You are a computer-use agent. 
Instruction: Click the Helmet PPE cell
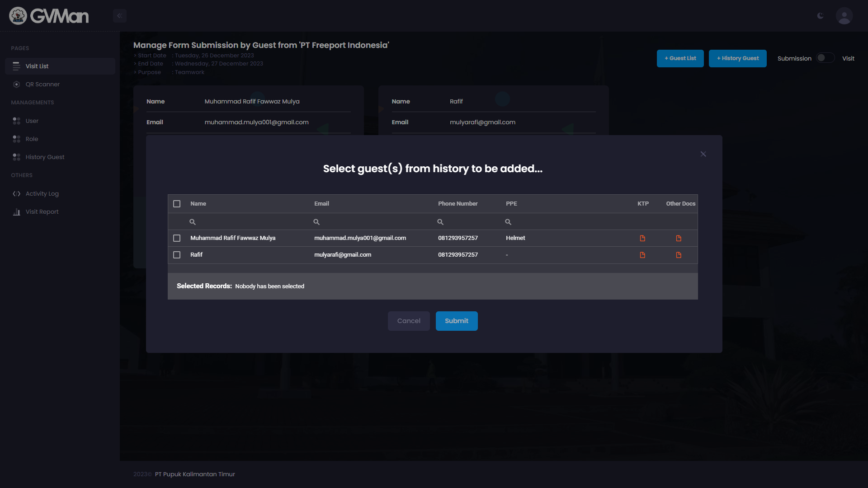[x=515, y=238]
